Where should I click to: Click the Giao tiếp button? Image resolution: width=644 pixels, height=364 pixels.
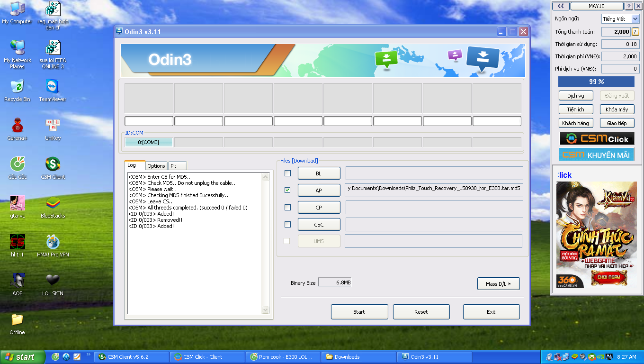click(617, 123)
